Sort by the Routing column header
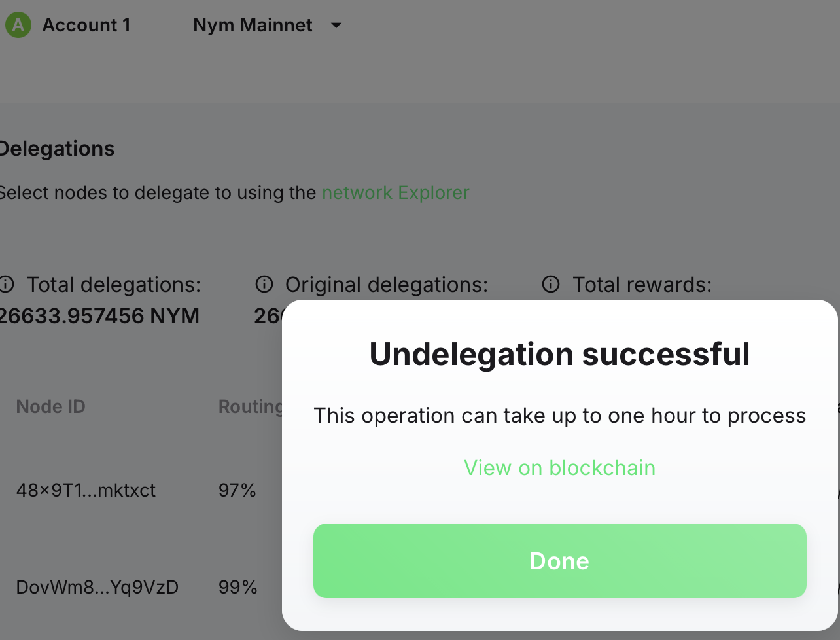The height and width of the screenshot is (640, 840). 250,406
